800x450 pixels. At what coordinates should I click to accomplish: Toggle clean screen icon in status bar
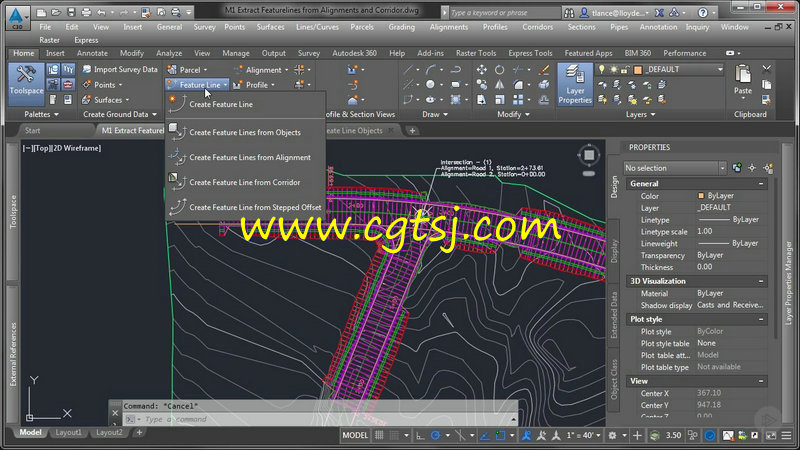click(771, 435)
